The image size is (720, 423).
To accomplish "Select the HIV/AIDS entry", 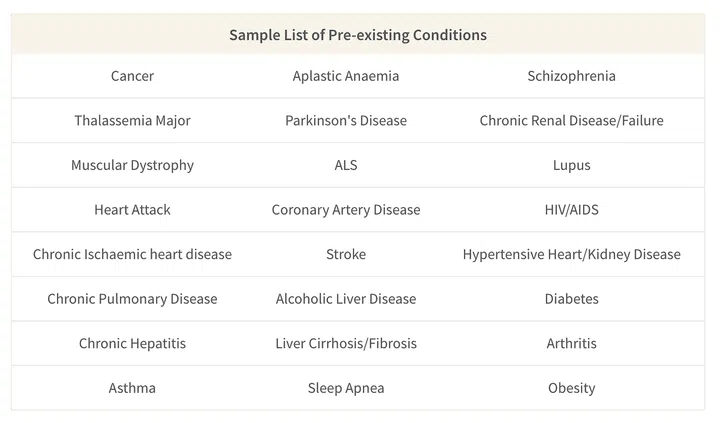I will point(571,210).
